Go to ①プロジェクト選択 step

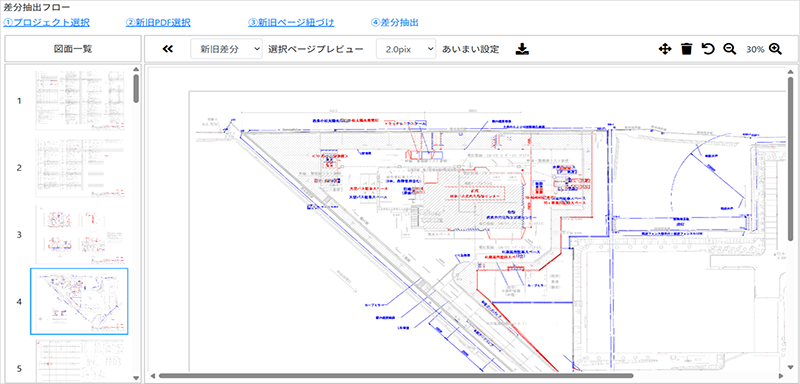point(46,22)
